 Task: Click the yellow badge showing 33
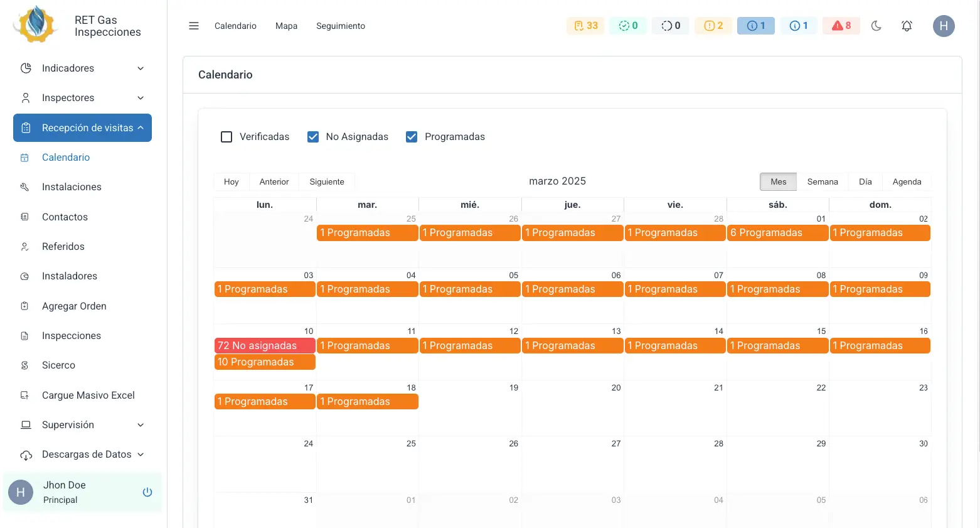coord(585,26)
